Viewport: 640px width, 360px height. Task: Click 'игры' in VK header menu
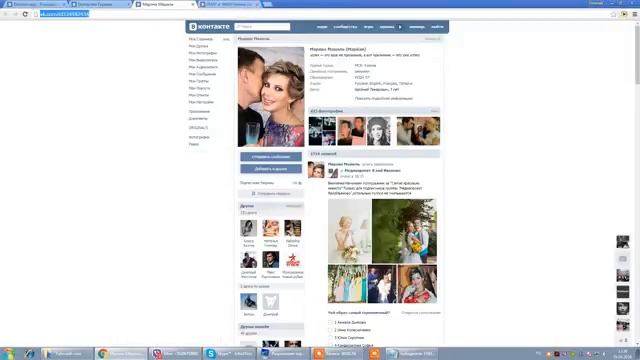[x=369, y=27]
